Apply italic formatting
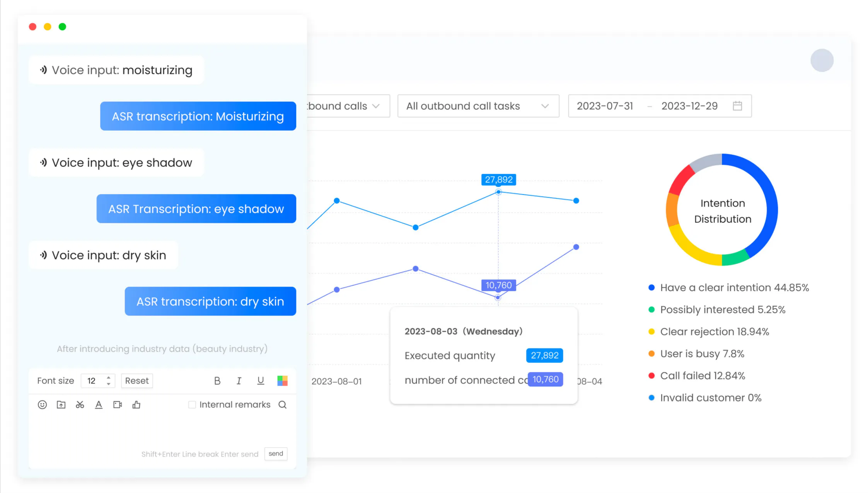 coord(239,381)
